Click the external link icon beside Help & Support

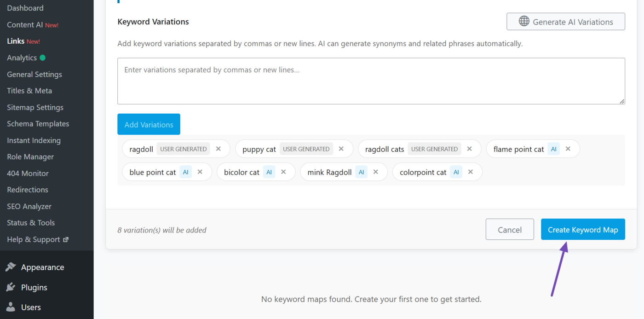(x=66, y=239)
